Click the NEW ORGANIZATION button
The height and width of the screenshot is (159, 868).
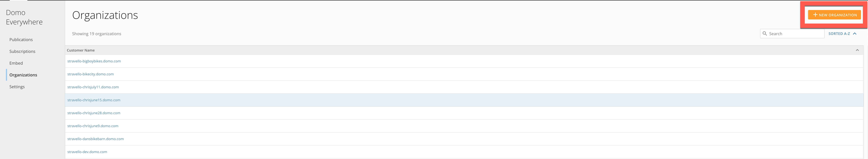tap(834, 15)
